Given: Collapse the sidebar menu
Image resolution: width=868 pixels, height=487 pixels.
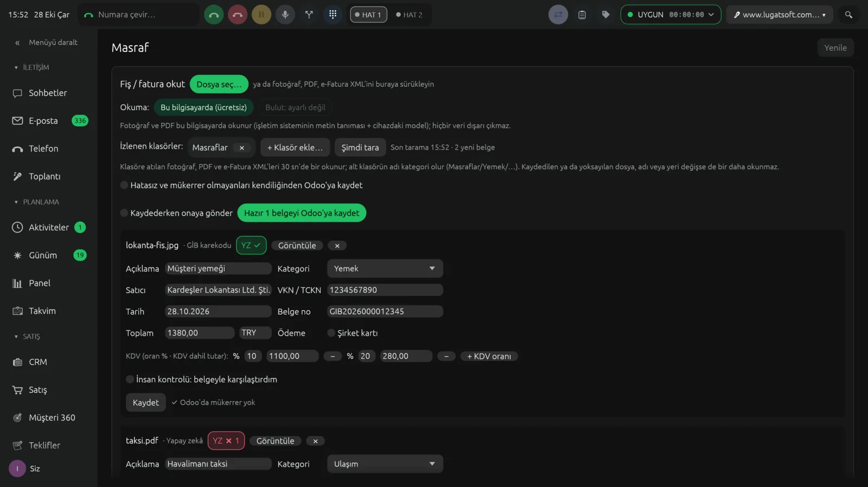Looking at the screenshot, I should 47,42.
